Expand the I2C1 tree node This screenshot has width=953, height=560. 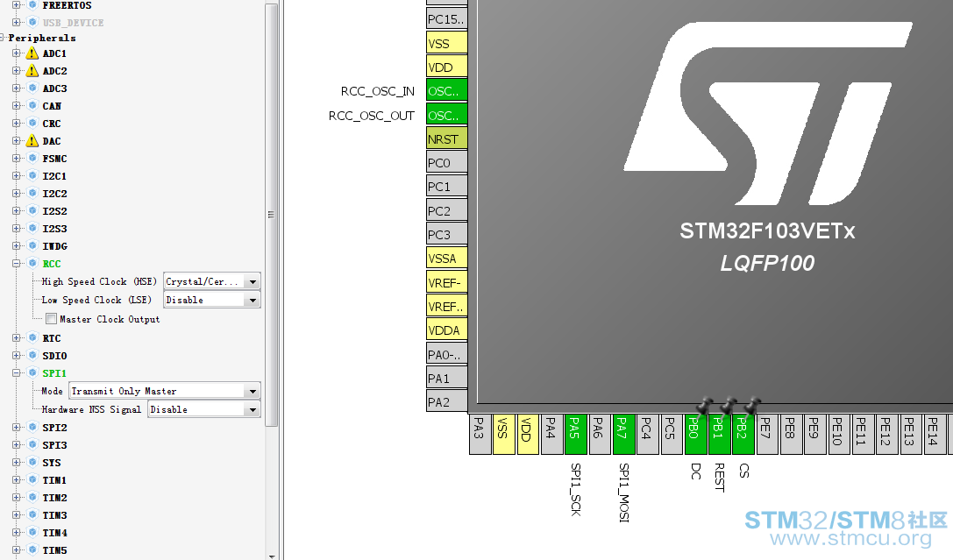click(x=17, y=176)
